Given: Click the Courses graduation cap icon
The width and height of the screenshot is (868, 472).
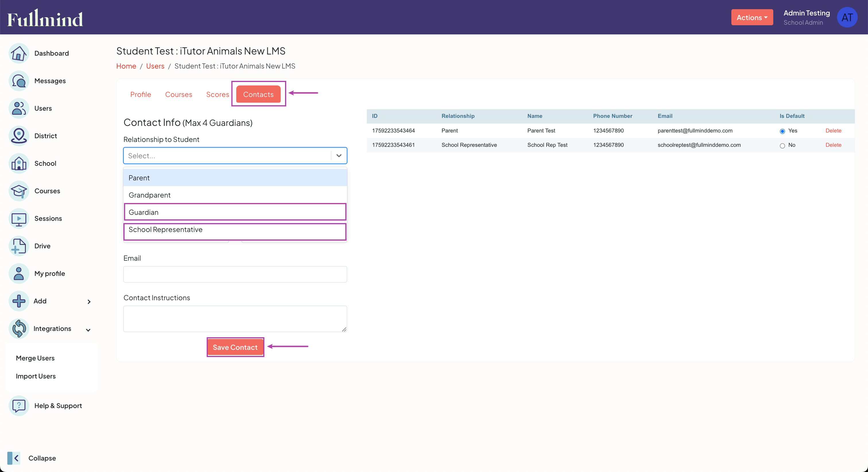Looking at the screenshot, I should [19, 191].
